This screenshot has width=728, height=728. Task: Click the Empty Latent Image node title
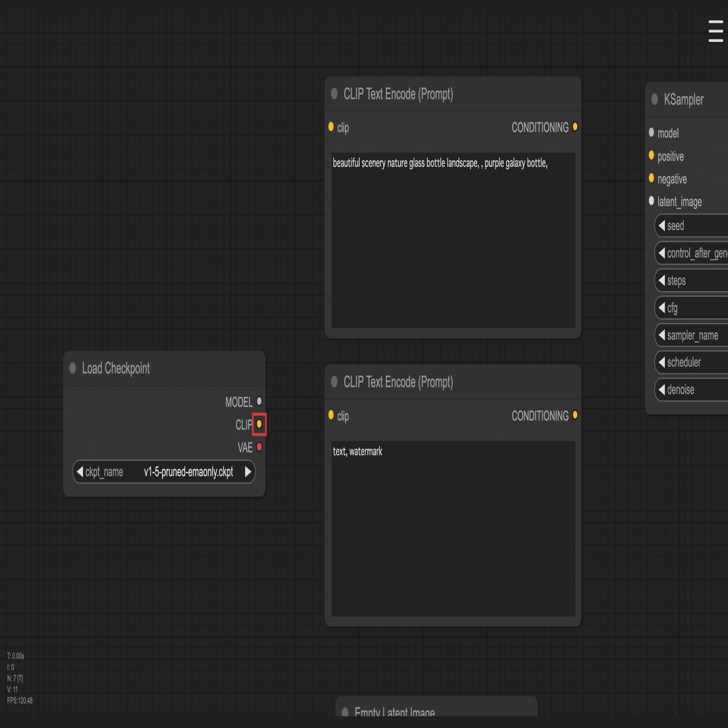click(395, 711)
